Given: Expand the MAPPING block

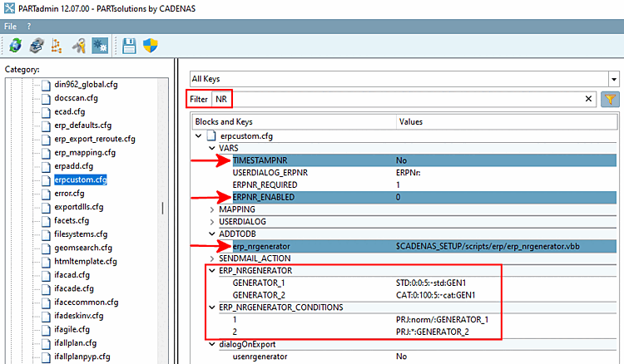Looking at the screenshot, I should (211, 209).
